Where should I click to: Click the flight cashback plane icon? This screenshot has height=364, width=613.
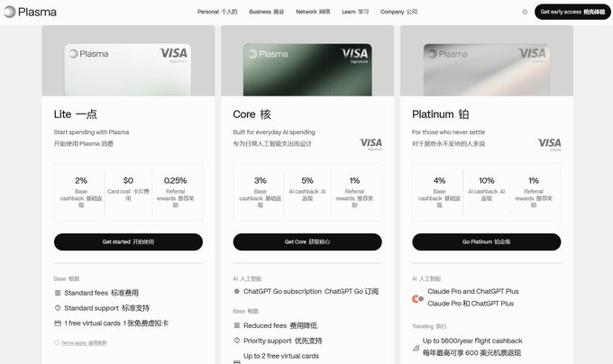click(416, 348)
